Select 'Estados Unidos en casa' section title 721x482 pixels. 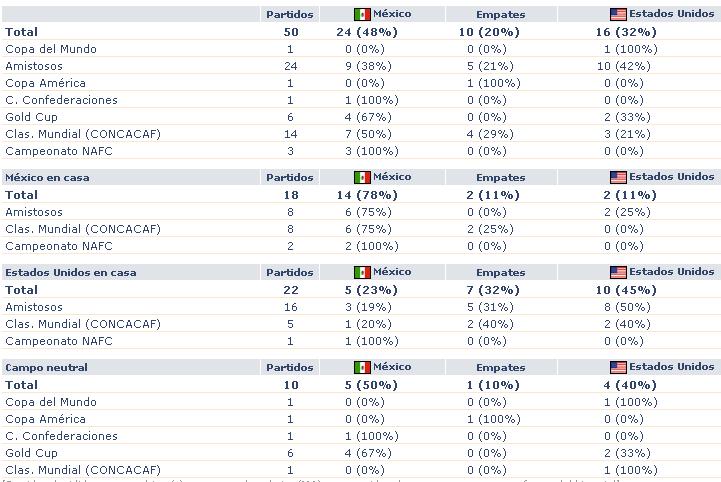pos(70,272)
